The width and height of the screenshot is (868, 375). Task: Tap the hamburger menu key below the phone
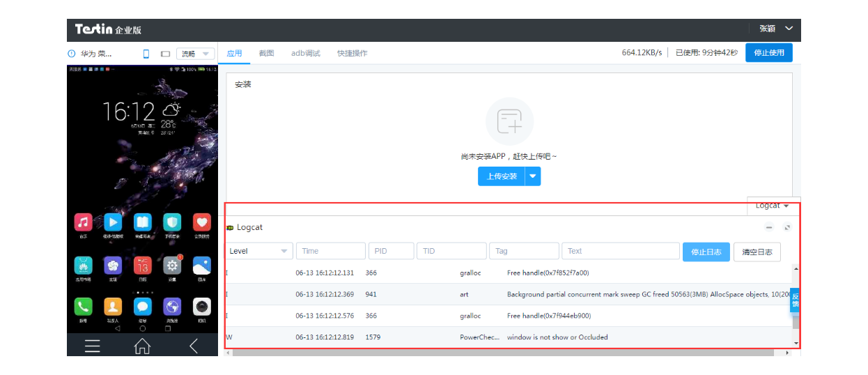click(x=92, y=346)
